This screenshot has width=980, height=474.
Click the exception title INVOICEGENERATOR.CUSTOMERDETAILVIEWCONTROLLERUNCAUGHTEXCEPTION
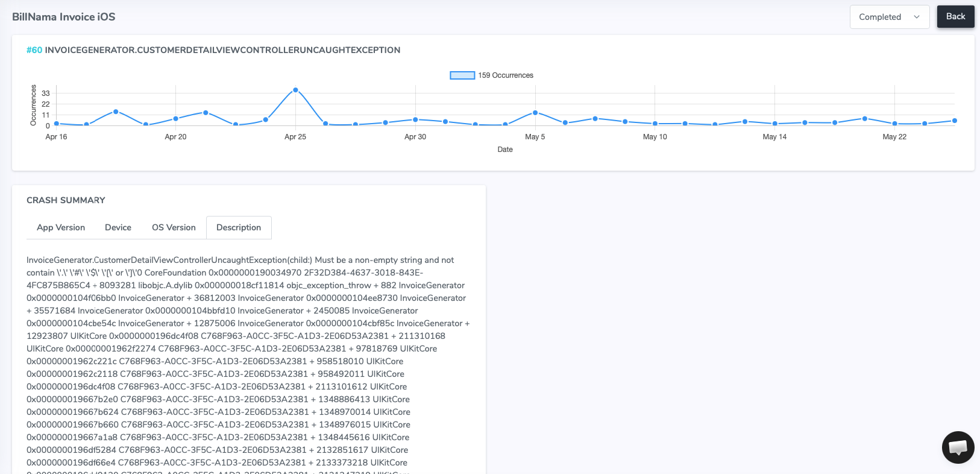pos(222,50)
